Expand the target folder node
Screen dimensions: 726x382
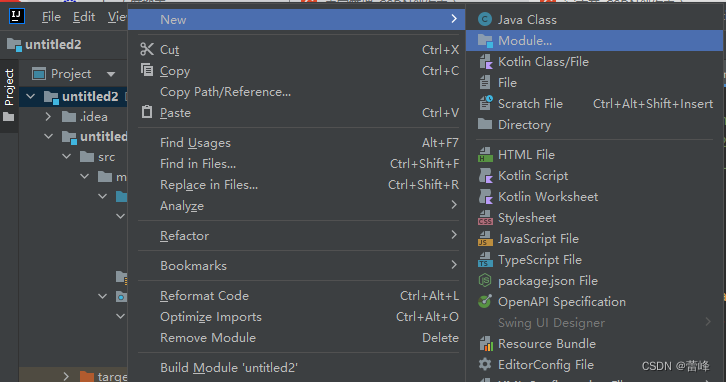tap(66, 376)
